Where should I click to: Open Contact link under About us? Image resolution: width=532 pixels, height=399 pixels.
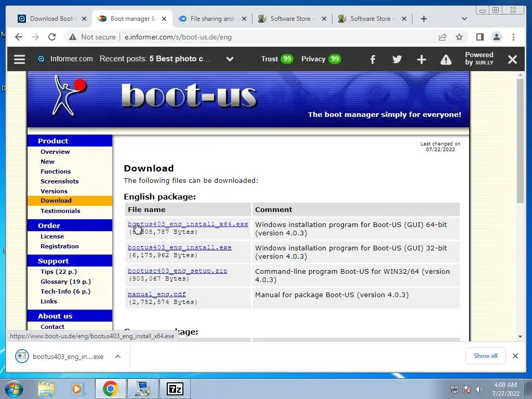point(52,326)
